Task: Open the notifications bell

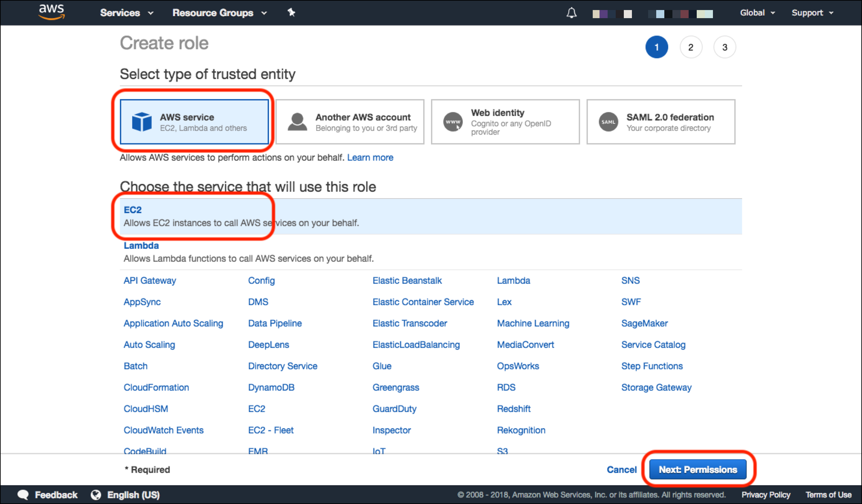Action: click(571, 13)
